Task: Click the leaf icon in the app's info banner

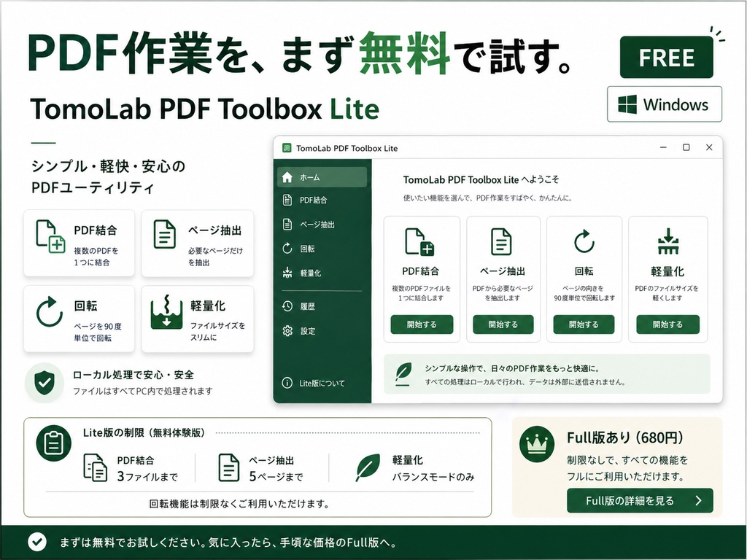Action: click(403, 373)
